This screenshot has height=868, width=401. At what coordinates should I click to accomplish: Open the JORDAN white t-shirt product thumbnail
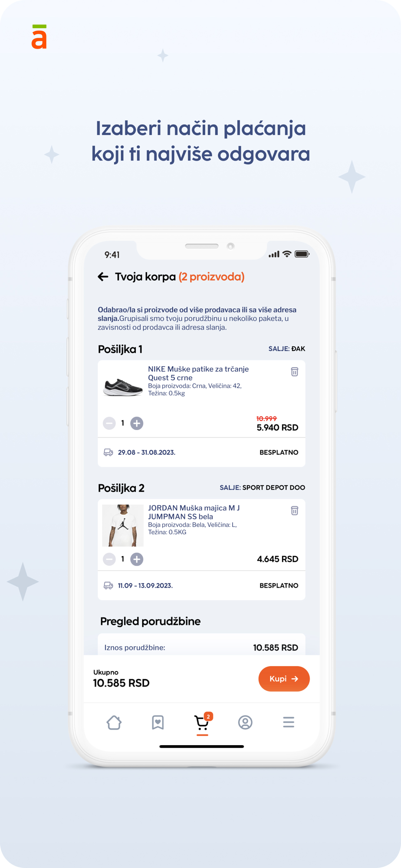pos(123,525)
